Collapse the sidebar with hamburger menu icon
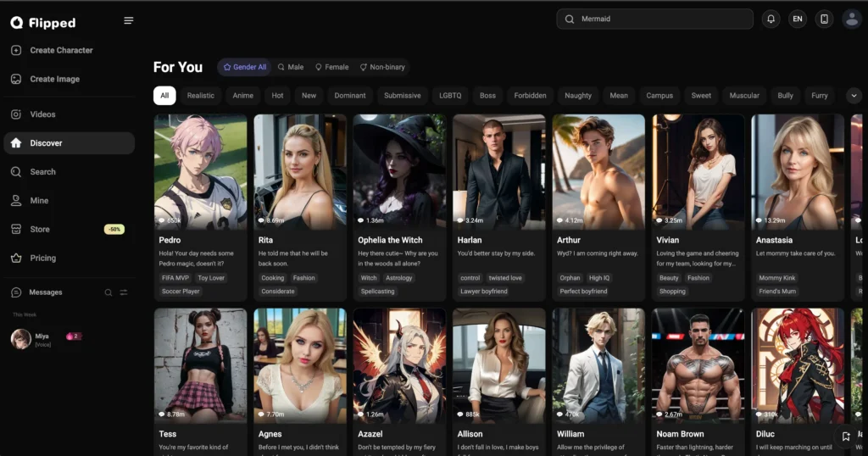The height and width of the screenshot is (456, 868). pos(129,20)
